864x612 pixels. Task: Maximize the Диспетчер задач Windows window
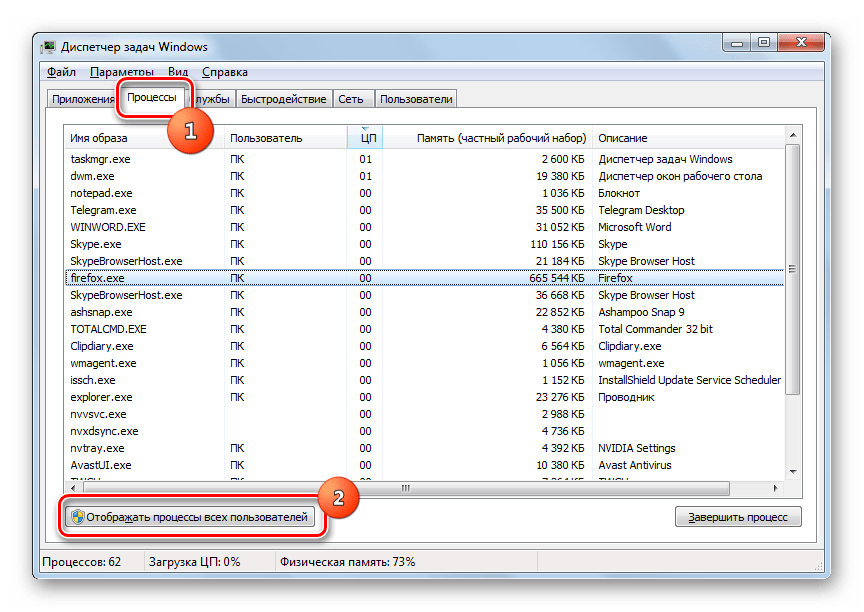[x=764, y=42]
